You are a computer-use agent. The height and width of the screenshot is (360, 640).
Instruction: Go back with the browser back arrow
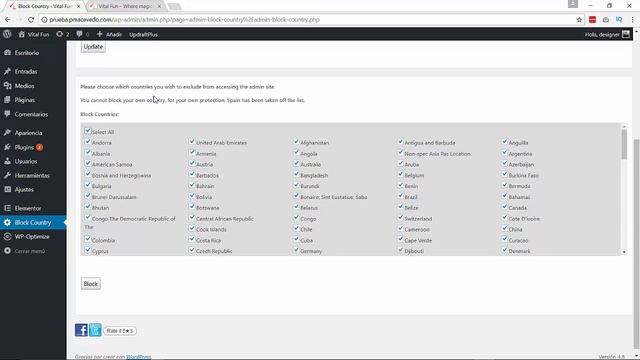click(x=8, y=20)
